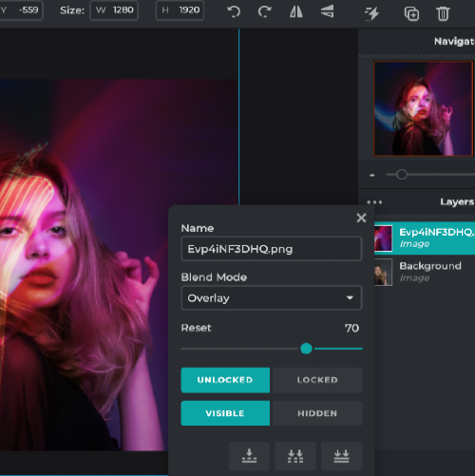
Task: Select the Evp4iNF3DHQ layer
Action: pos(425,238)
